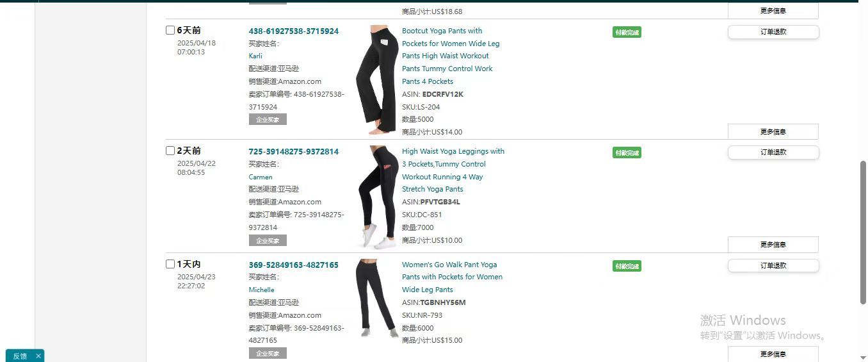Tick the checkbox for the 2天前 order

(170, 151)
